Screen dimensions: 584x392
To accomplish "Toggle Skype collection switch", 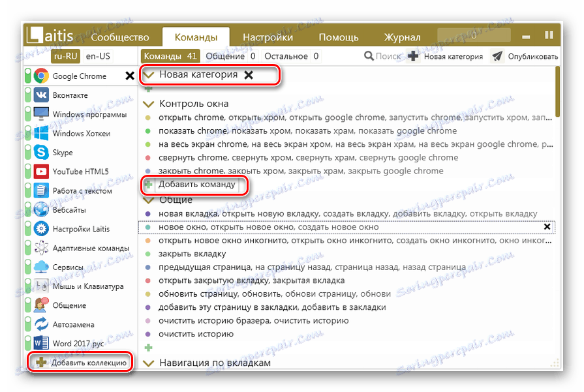I will [x=28, y=152].
